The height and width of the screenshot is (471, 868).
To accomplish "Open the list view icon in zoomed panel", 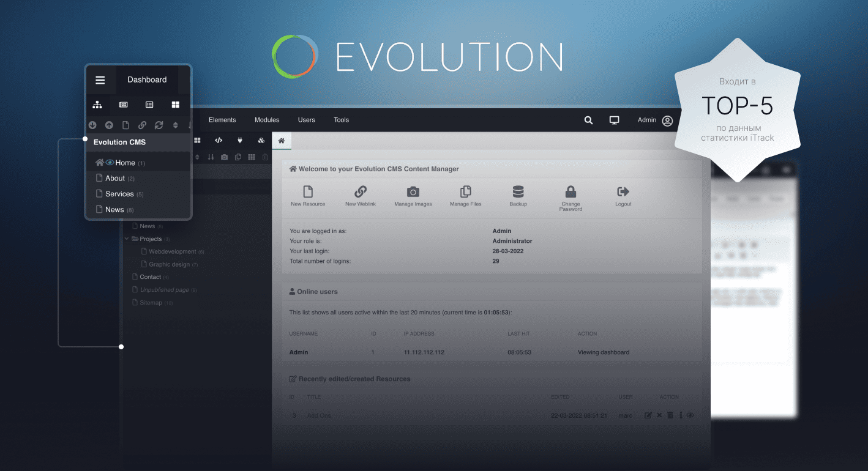I will (149, 105).
